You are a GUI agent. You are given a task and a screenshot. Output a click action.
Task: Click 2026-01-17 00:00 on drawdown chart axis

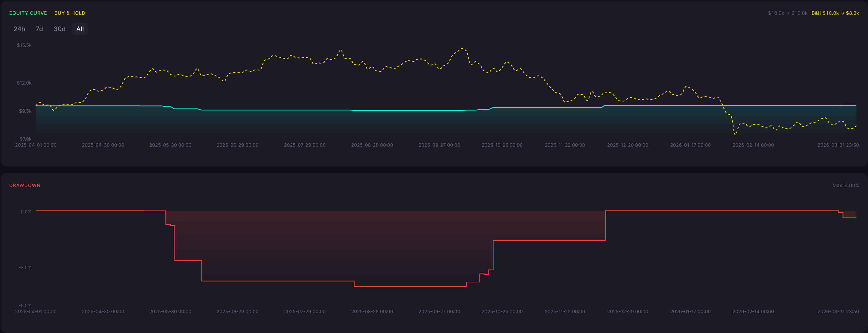[690, 312]
